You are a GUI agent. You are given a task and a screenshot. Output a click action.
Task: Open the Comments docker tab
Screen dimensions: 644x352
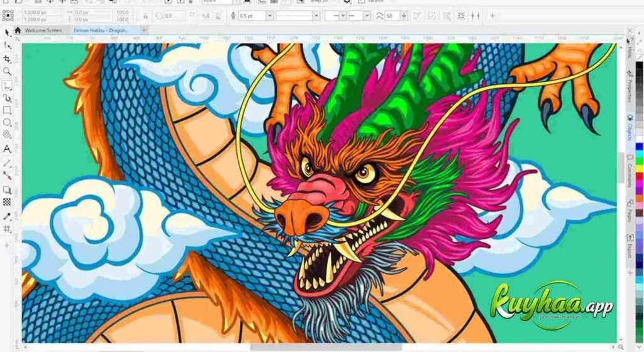point(629,171)
